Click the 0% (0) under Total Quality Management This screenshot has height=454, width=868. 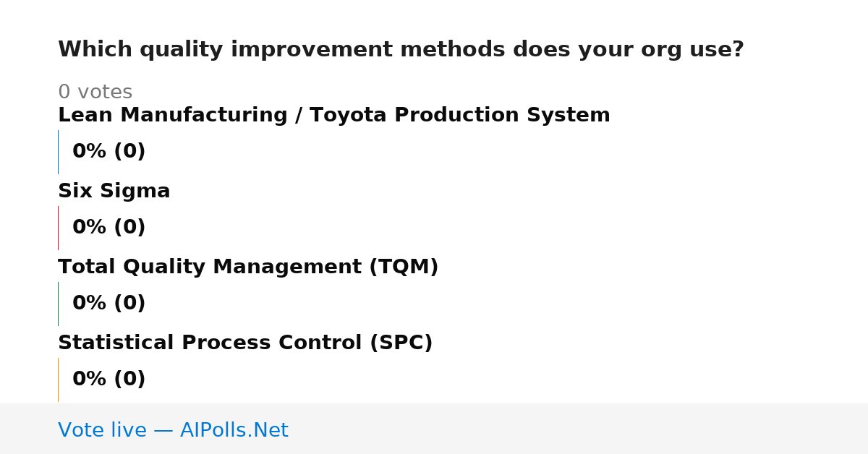109,304
